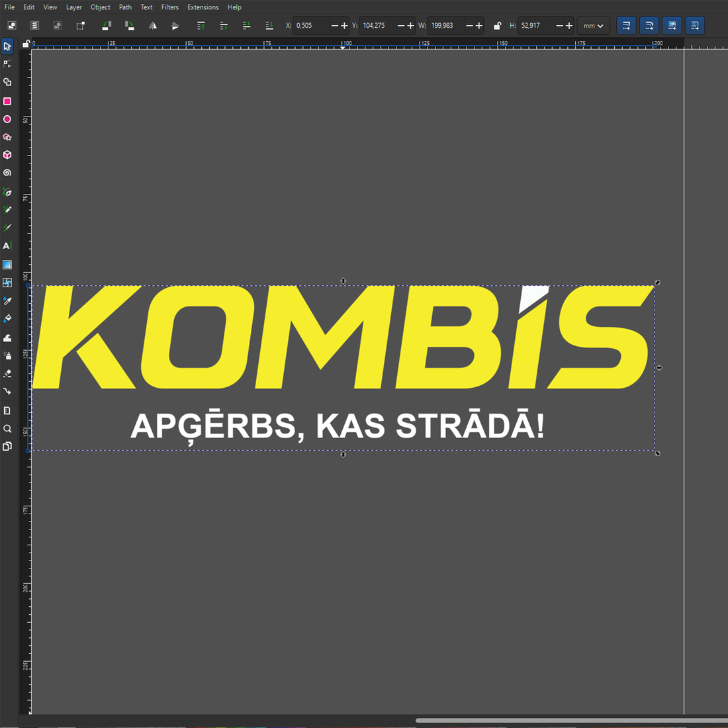The image size is (728, 728).
Task: Increase width W with plus button
Action: (478, 26)
